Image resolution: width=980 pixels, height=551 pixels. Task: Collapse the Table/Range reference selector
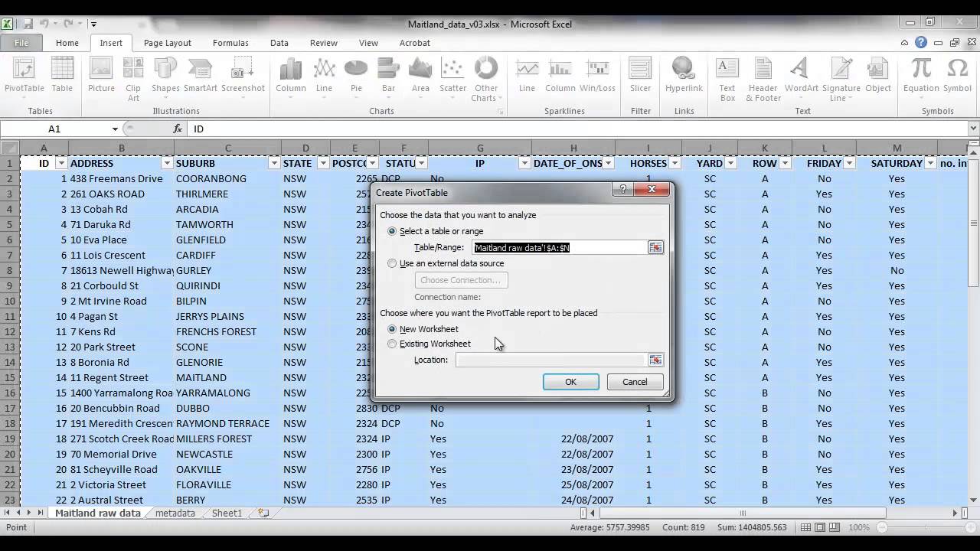click(655, 247)
